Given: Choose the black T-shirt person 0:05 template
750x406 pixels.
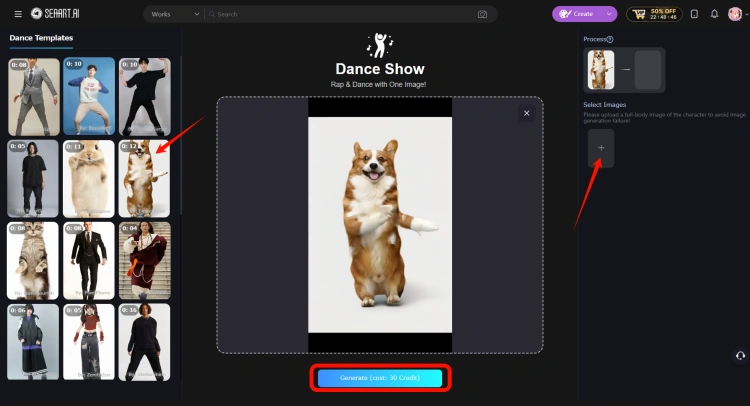Looking at the screenshot, I should point(33,178).
